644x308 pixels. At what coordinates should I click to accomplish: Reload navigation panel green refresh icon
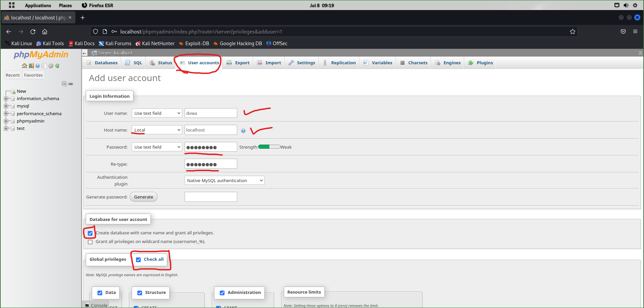pos(57,66)
